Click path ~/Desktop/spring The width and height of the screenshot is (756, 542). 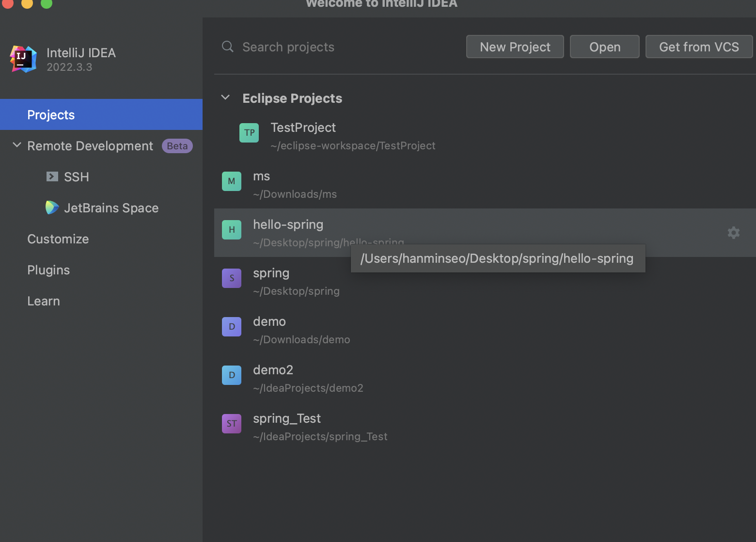tap(297, 291)
